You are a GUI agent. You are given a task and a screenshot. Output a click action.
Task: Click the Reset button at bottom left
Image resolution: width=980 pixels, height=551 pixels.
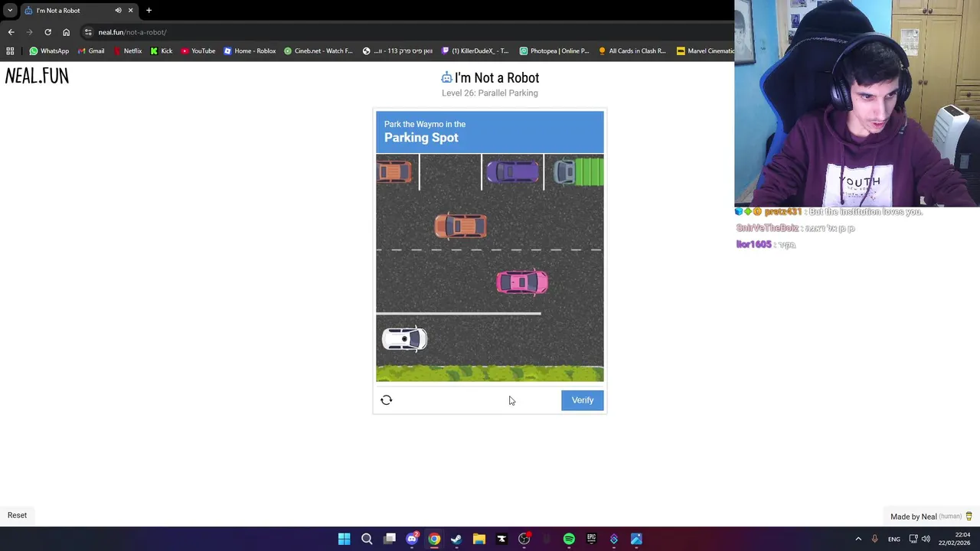pos(17,515)
